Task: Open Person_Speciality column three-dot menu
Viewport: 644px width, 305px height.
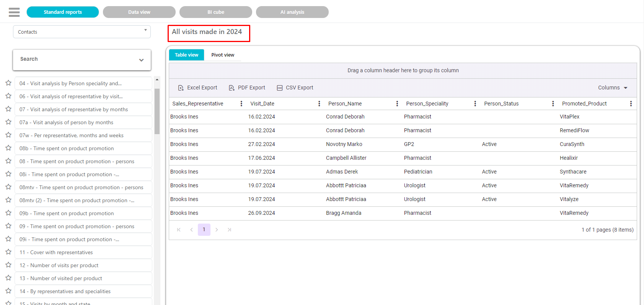Action: click(475, 104)
